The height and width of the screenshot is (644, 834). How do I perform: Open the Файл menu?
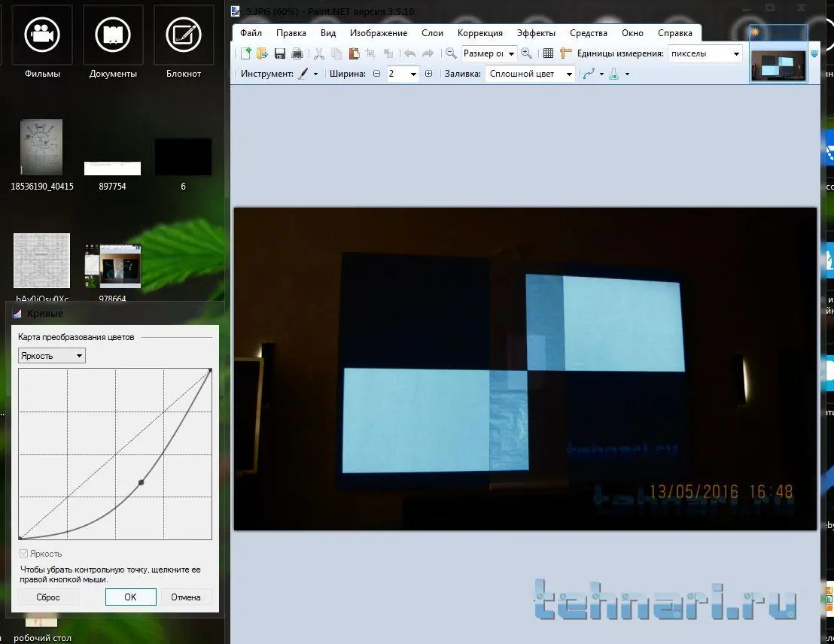tap(251, 33)
